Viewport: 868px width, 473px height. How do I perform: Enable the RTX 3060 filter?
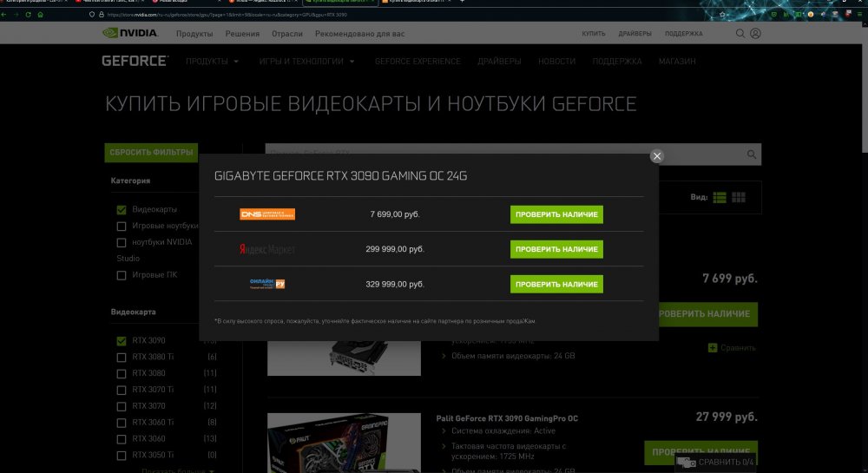[122, 438]
